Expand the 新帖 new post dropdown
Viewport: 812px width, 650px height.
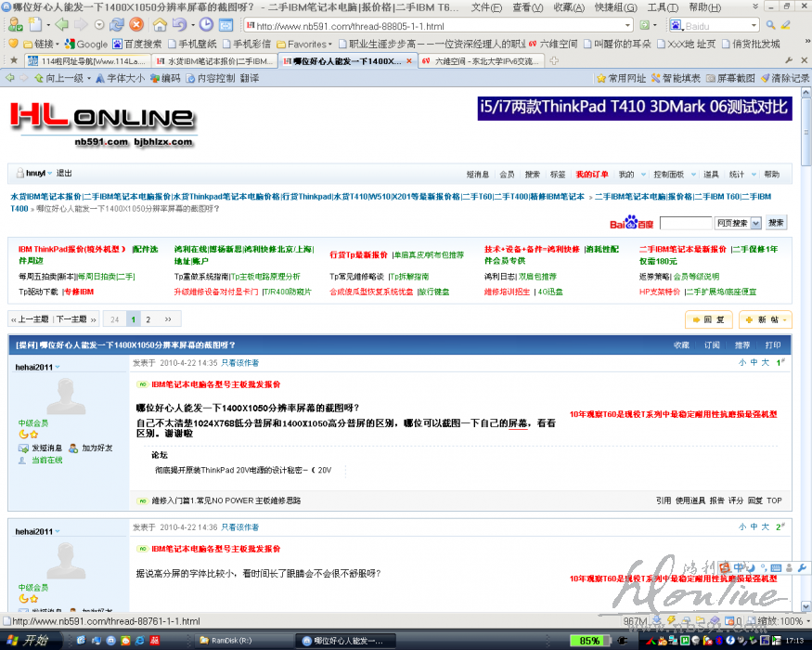click(785, 319)
